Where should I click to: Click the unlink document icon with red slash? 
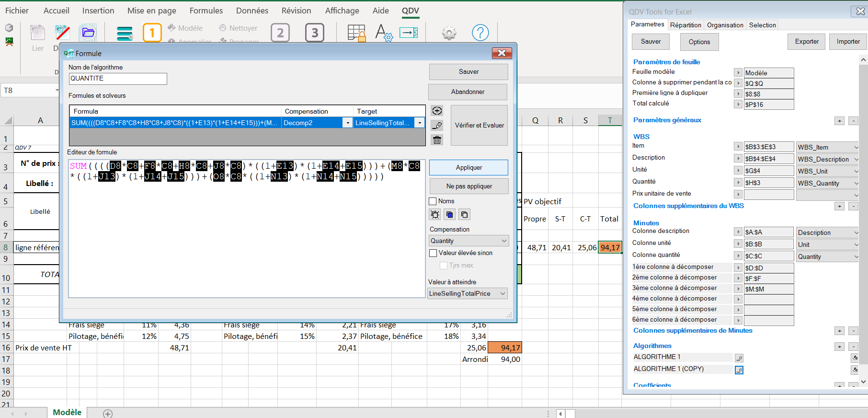(x=63, y=33)
